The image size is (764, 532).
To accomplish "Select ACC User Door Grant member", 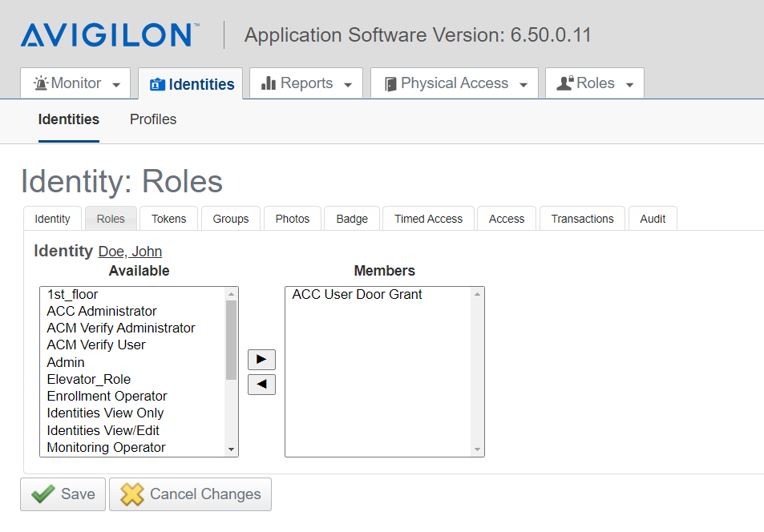I will click(378, 294).
